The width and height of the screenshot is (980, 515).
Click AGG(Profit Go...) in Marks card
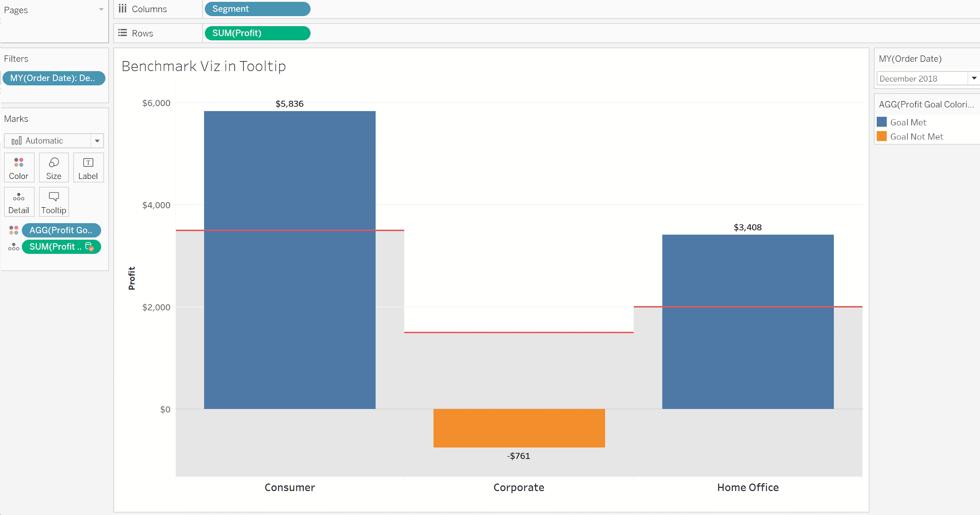62,230
